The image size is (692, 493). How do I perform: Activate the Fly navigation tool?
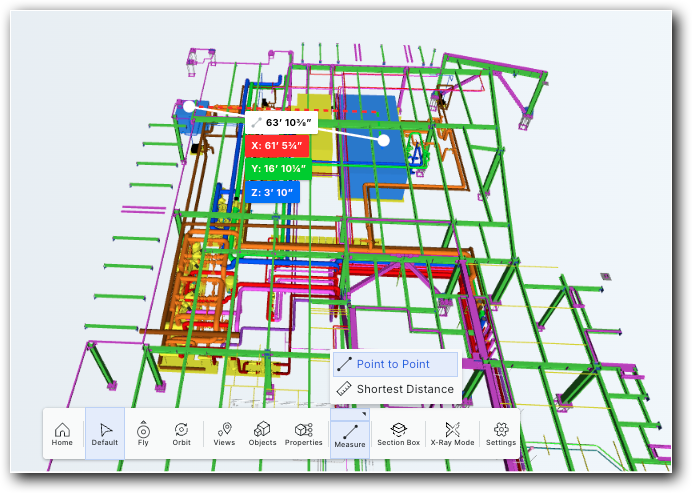143,434
